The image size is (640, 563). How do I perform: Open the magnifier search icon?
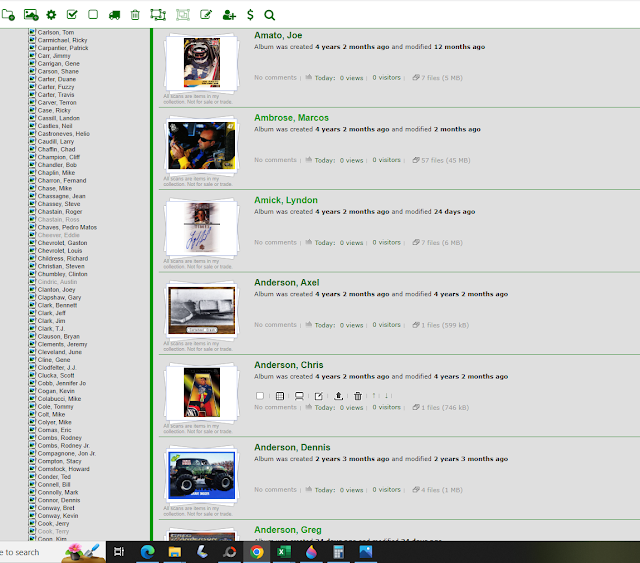tap(269, 15)
